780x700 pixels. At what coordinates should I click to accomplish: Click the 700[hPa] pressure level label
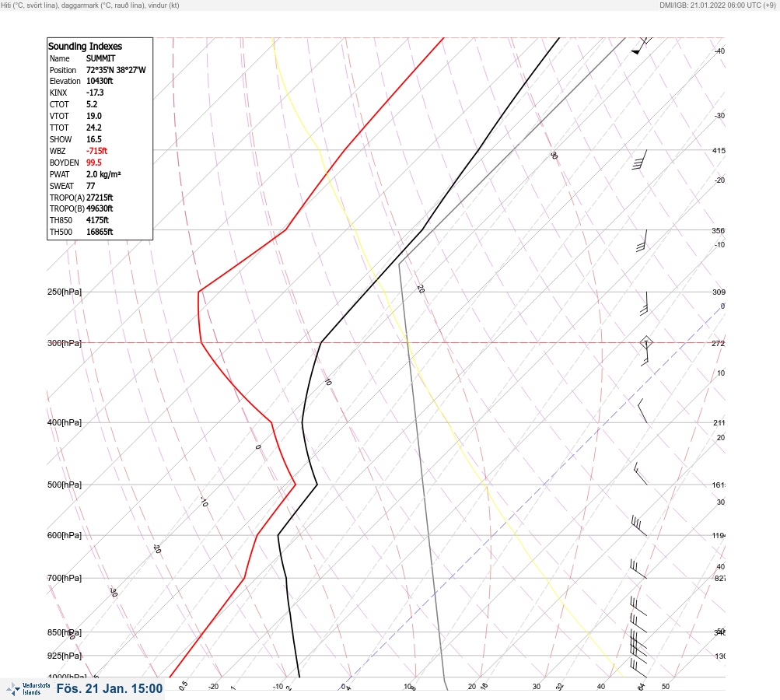[65, 578]
